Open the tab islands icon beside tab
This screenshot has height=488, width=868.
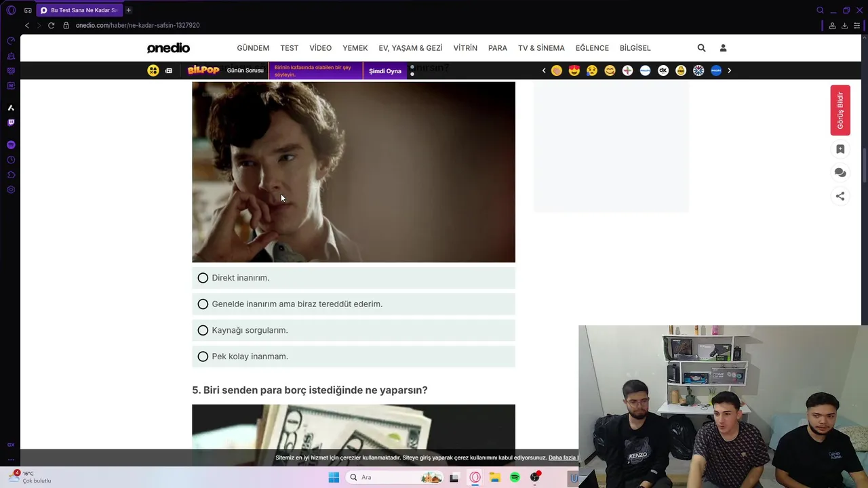[28, 10]
